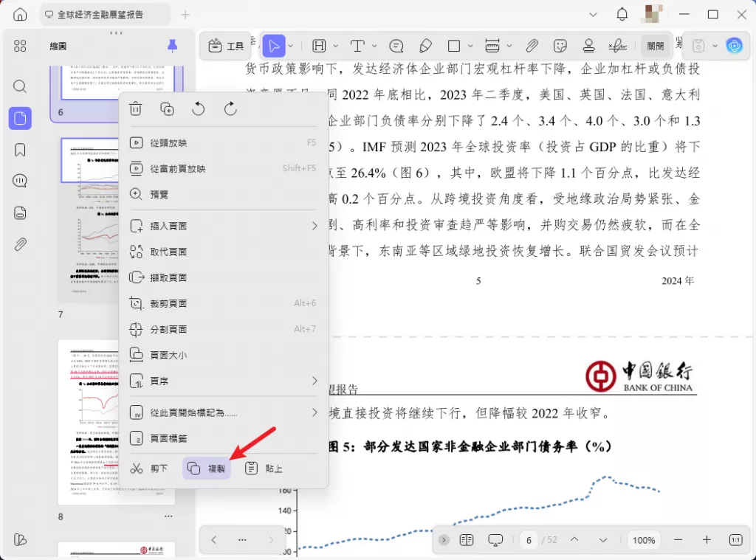Open the notifications bell
This screenshot has width=756, height=560.
point(622,15)
